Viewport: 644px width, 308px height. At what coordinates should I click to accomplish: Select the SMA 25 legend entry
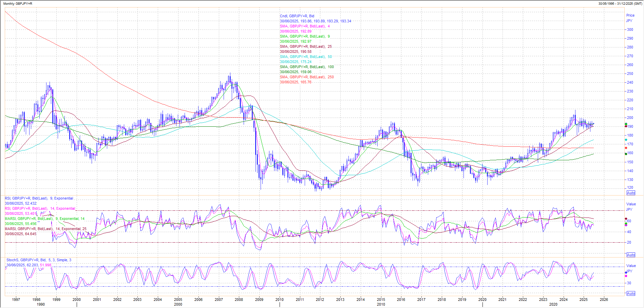[x=306, y=46]
